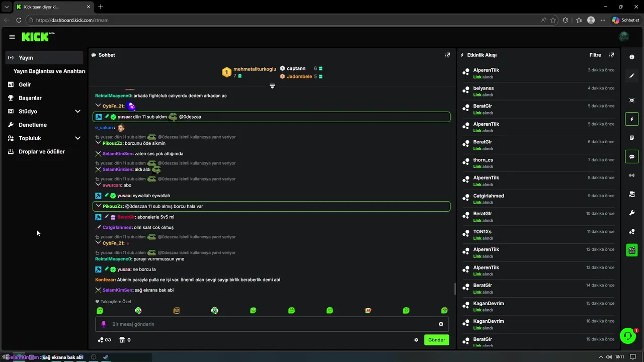This screenshot has width=644, height=362.
Task: Open thorn_cs event in activity feed
Action: pos(539,163)
